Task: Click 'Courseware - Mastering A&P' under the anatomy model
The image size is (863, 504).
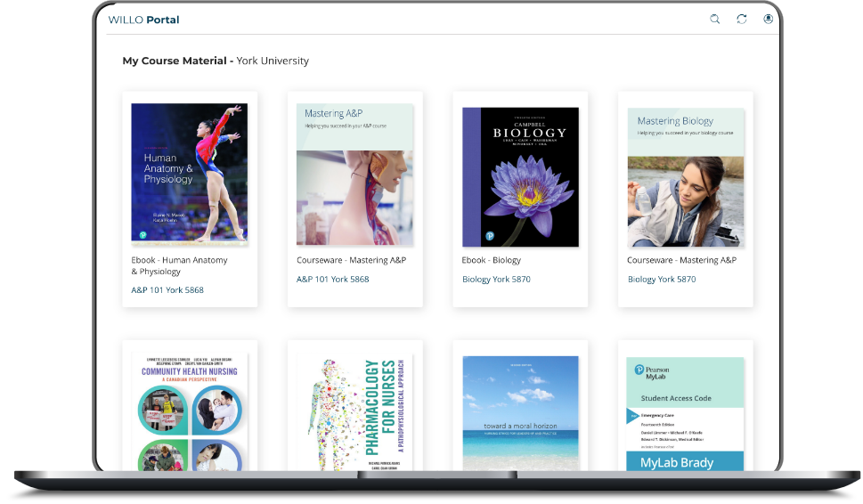Action: (x=351, y=260)
